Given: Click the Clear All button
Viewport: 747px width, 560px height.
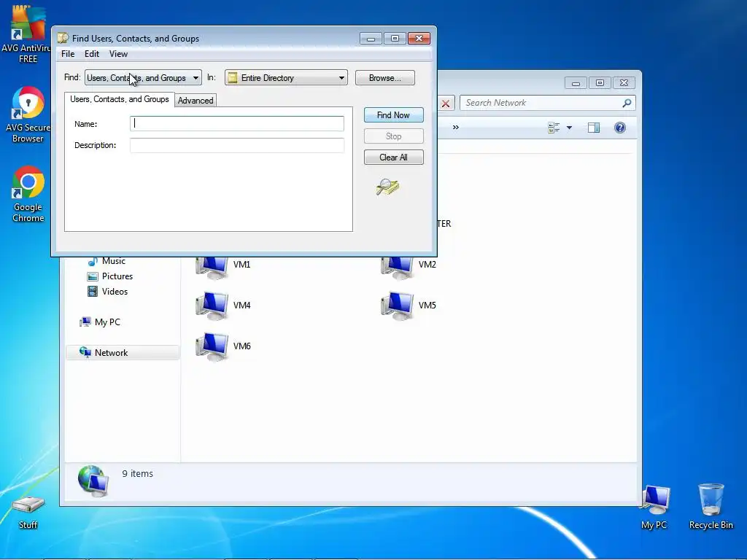Looking at the screenshot, I should click(393, 157).
